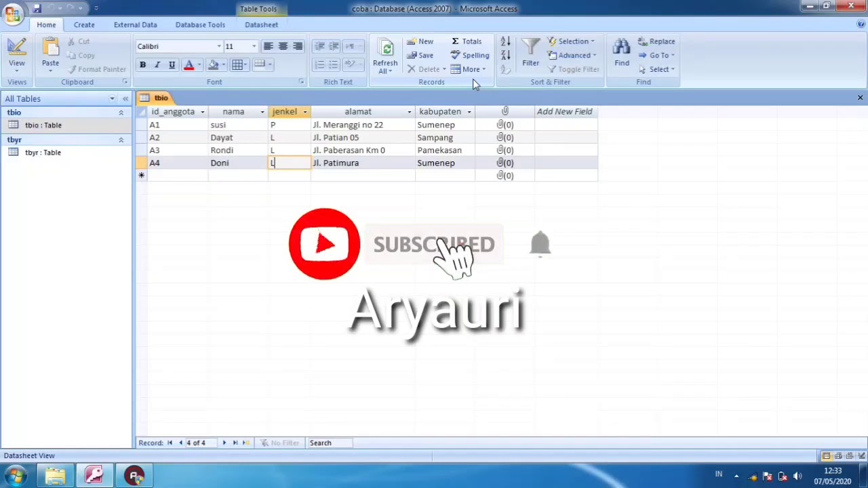
Task: Go to the first record
Action: [x=170, y=443]
